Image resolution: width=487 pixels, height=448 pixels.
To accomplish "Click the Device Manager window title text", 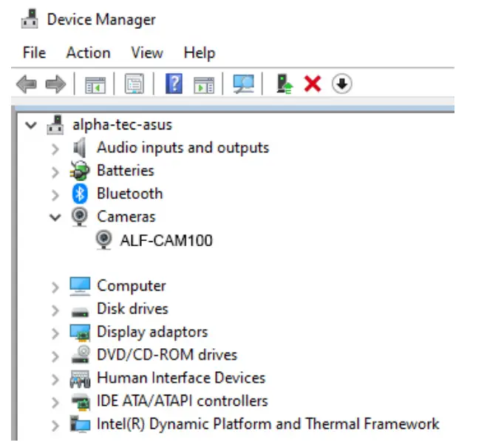I will click(101, 19).
